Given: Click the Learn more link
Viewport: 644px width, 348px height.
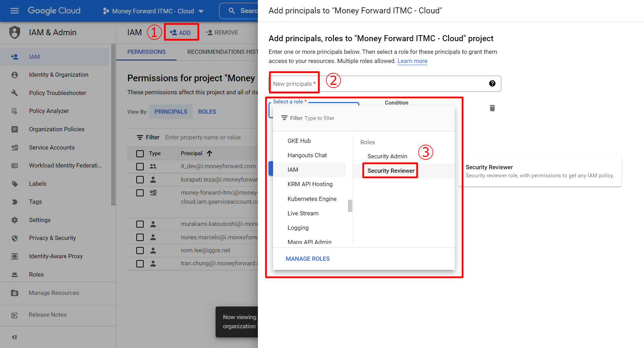Looking at the screenshot, I should pyautogui.click(x=412, y=61).
